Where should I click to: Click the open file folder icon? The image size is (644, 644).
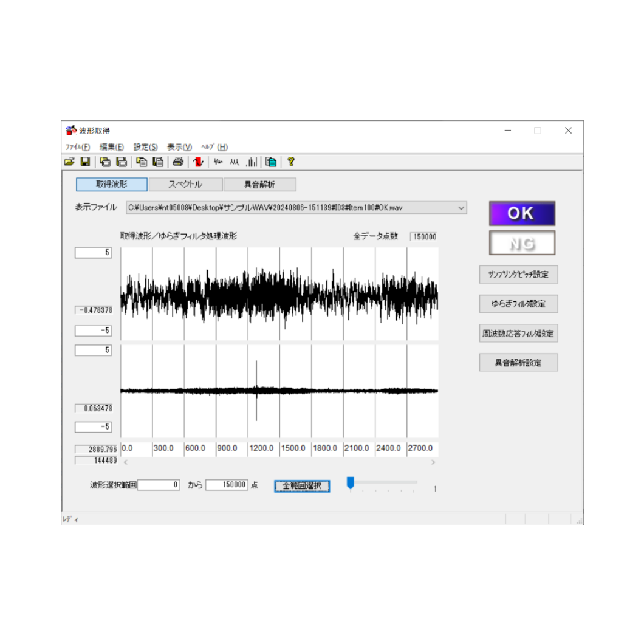click(69, 162)
